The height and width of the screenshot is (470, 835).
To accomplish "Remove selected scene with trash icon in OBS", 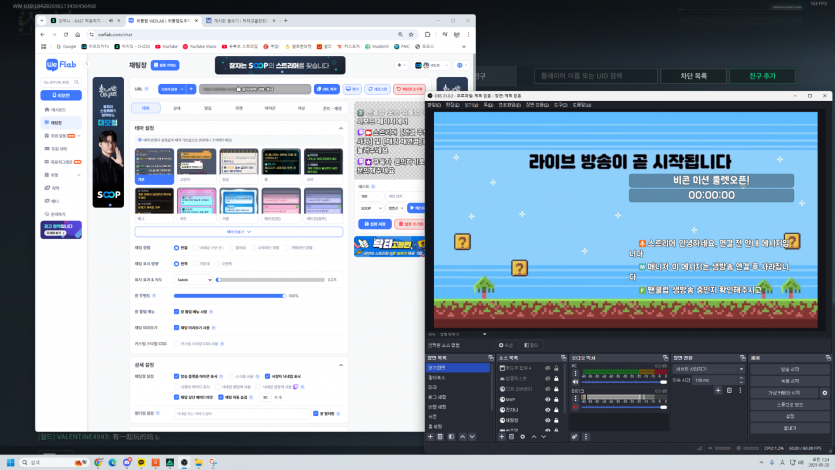I will click(x=440, y=436).
